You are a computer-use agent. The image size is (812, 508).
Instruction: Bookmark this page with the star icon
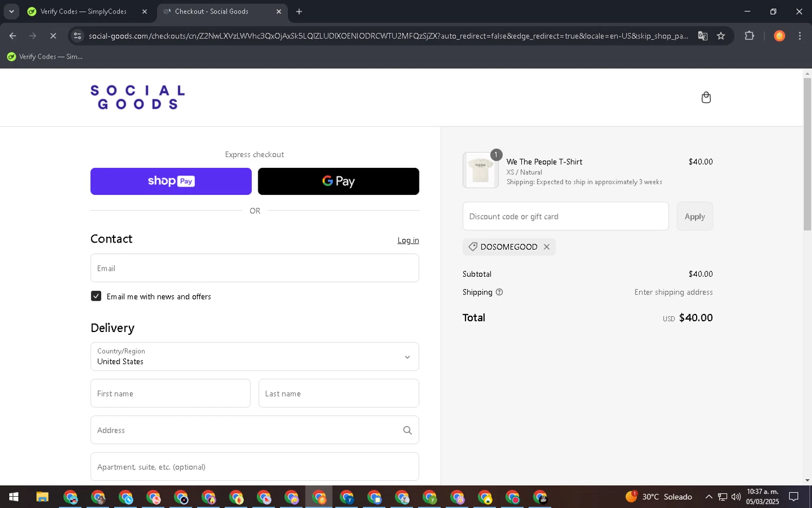[x=721, y=36]
